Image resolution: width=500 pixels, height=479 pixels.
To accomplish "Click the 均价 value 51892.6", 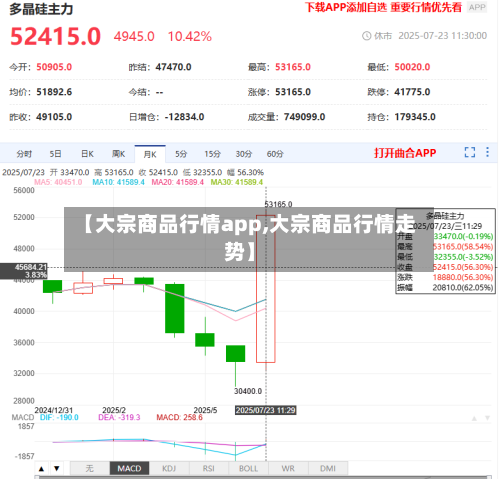I will [x=54, y=92].
